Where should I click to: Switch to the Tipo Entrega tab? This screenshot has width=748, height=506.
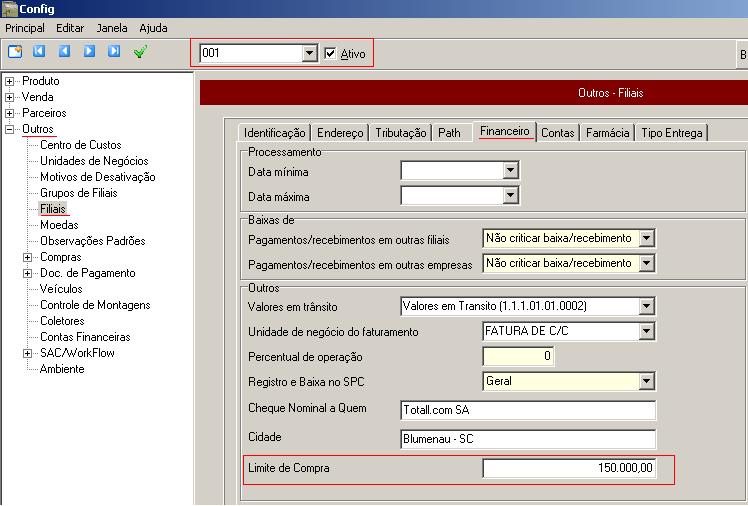click(x=672, y=133)
